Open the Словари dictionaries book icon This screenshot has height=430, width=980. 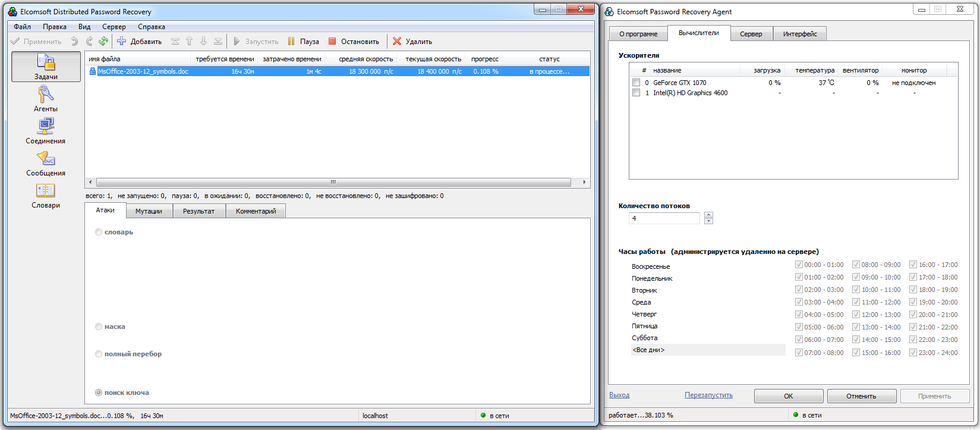46,190
